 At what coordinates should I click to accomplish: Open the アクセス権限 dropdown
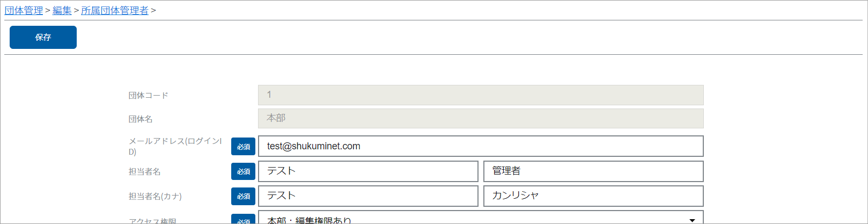[481, 218]
